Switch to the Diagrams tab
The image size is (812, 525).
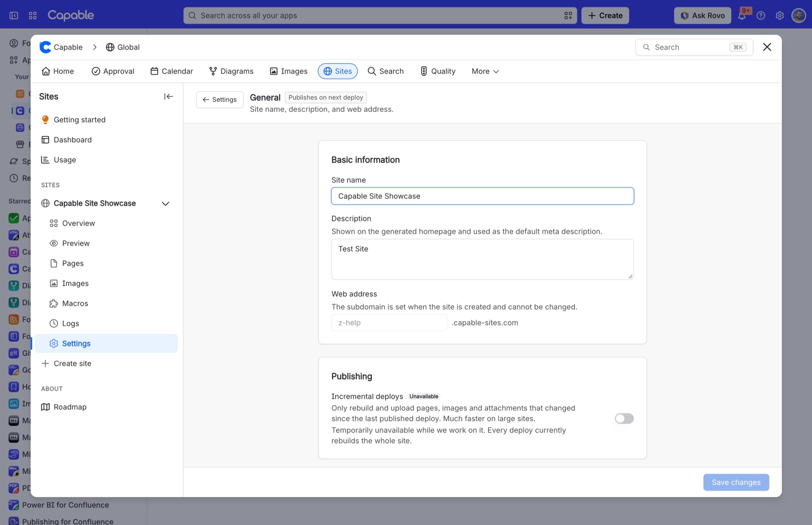tap(231, 71)
